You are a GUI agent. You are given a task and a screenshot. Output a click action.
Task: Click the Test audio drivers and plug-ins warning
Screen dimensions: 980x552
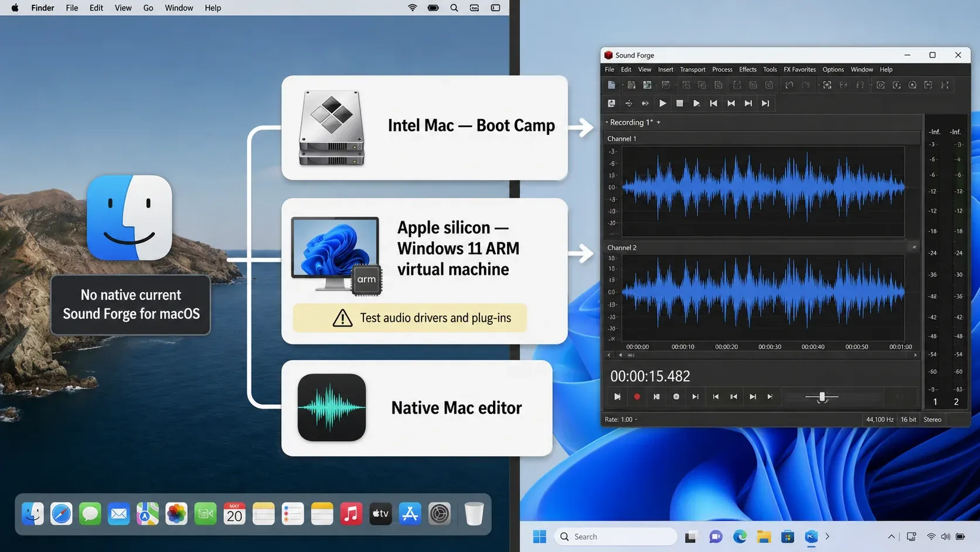coord(410,318)
